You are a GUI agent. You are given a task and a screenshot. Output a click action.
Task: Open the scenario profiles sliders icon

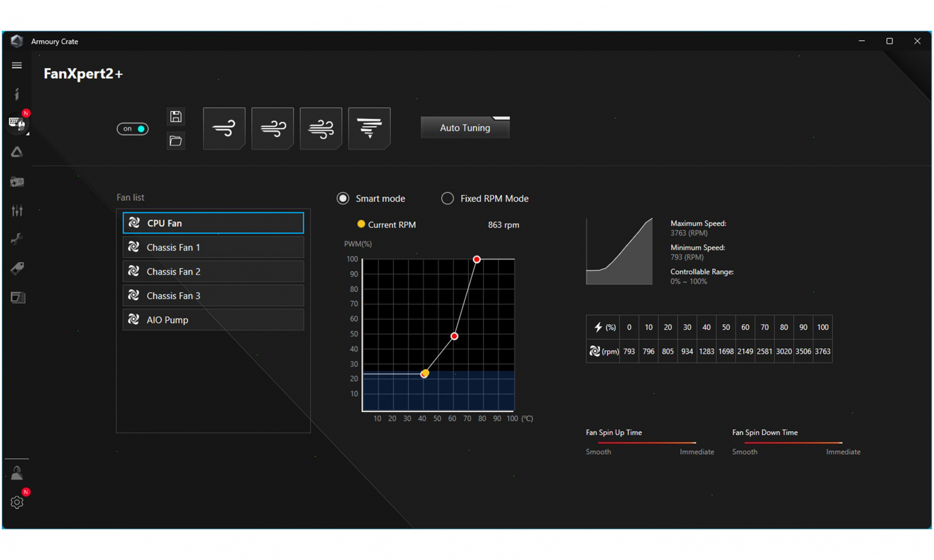click(x=17, y=211)
